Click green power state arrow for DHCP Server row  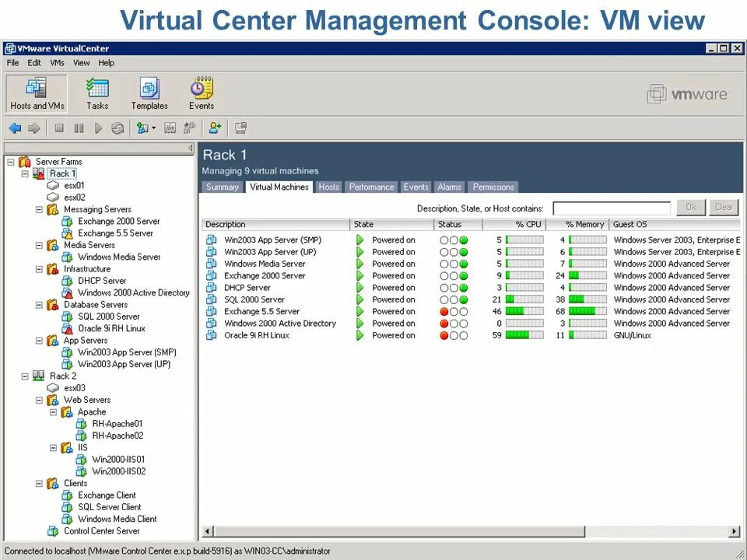point(359,288)
